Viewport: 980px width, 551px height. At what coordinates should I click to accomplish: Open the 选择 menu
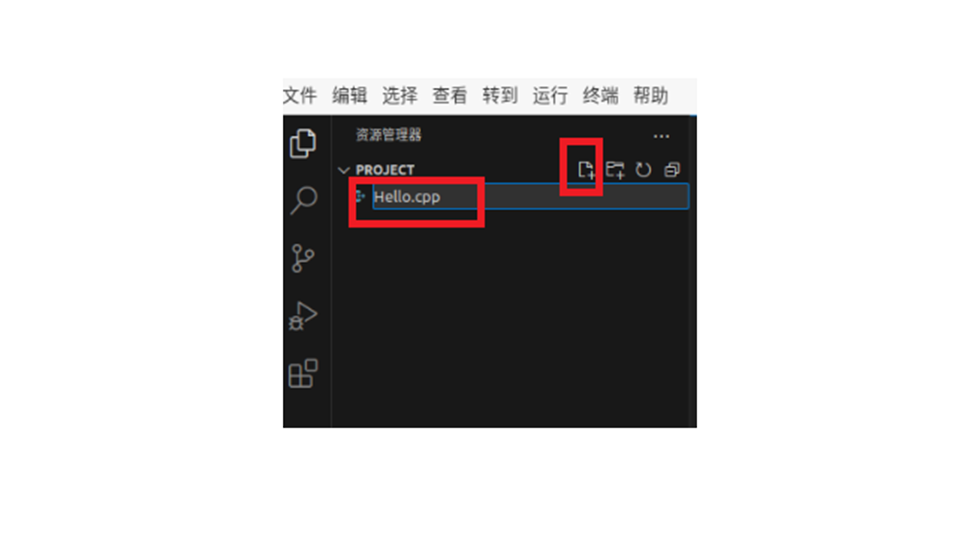pyautogui.click(x=400, y=95)
